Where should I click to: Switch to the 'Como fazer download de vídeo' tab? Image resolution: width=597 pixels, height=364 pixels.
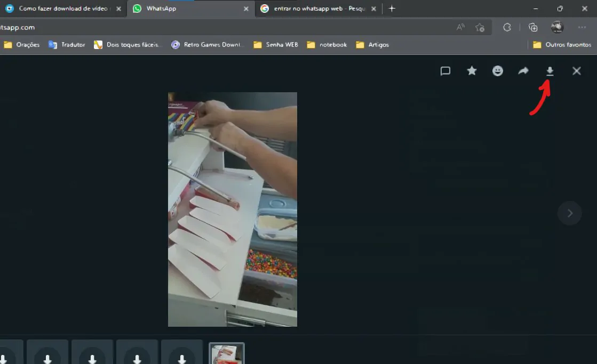[x=63, y=9]
